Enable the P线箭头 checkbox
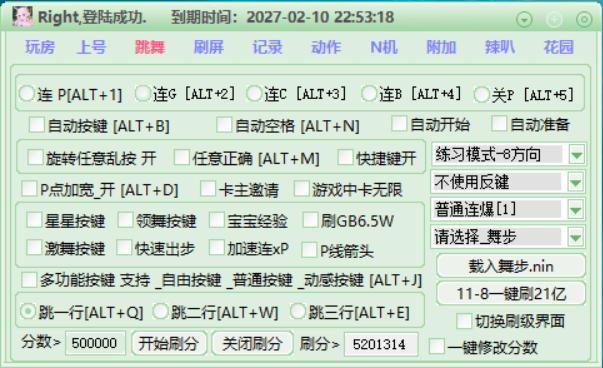Image resolution: width=603 pixels, height=368 pixels. point(310,250)
